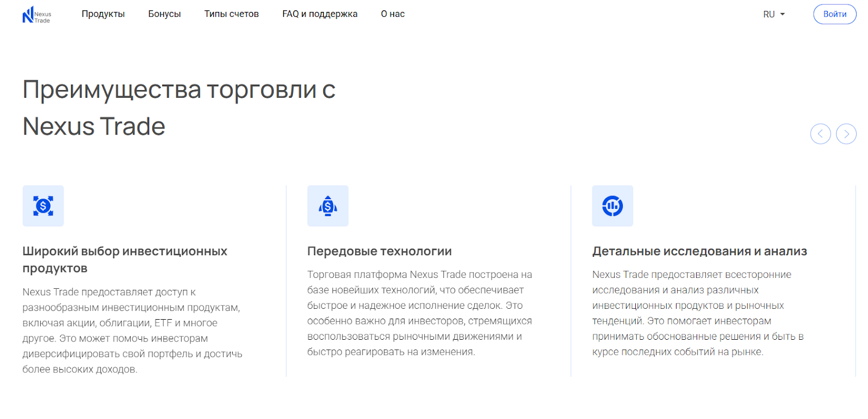Image resolution: width=868 pixels, height=419 pixels.
Task: Click paragraph starting Торговая платформа Nexus Trade
Action: tap(419, 313)
